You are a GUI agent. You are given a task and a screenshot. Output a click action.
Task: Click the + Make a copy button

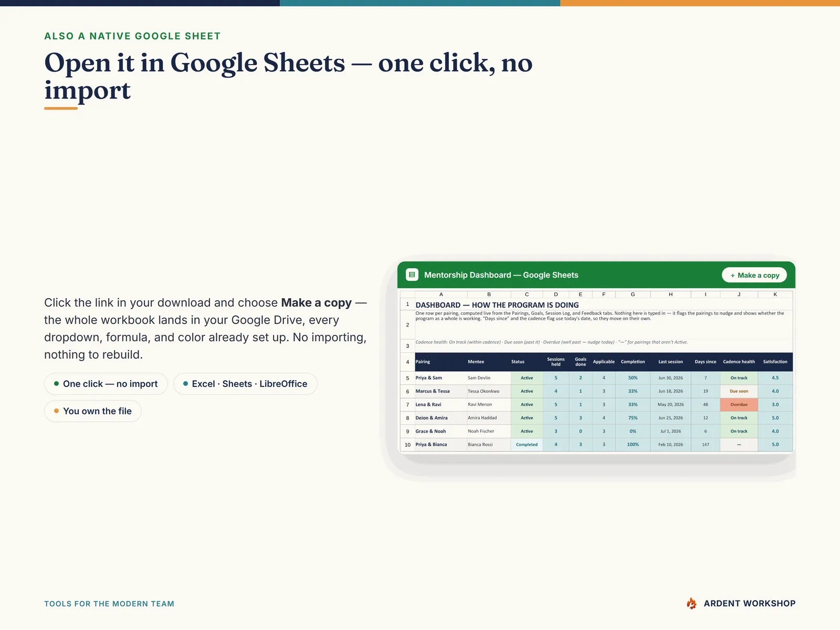[x=754, y=275]
